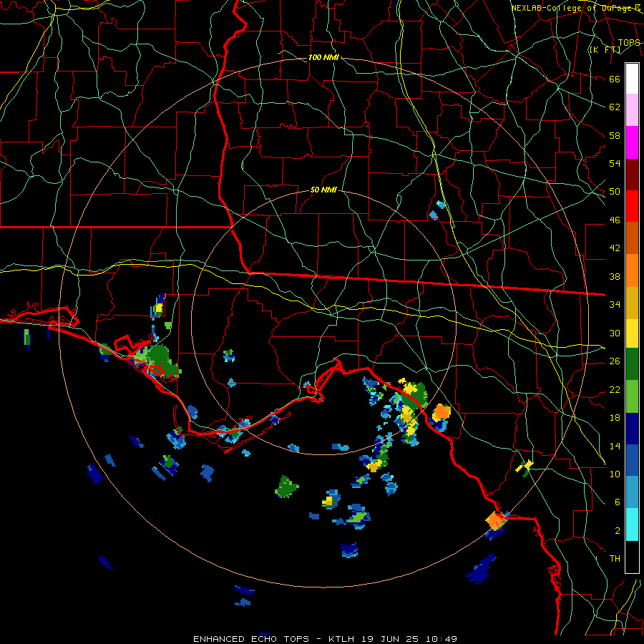Click the black TH swatch at legend bottom

pyautogui.click(x=632, y=557)
